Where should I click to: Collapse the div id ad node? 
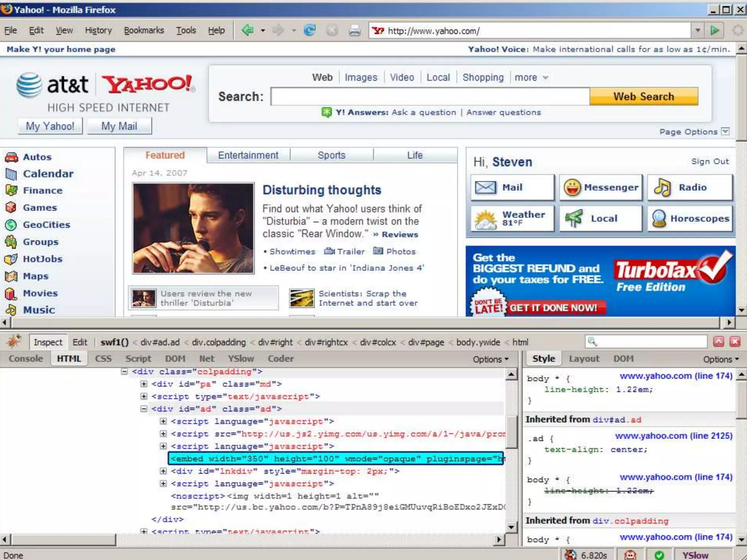tap(144, 409)
